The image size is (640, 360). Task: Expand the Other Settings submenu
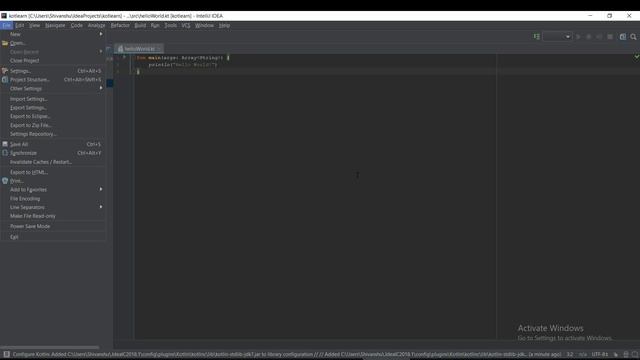(x=53, y=89)
